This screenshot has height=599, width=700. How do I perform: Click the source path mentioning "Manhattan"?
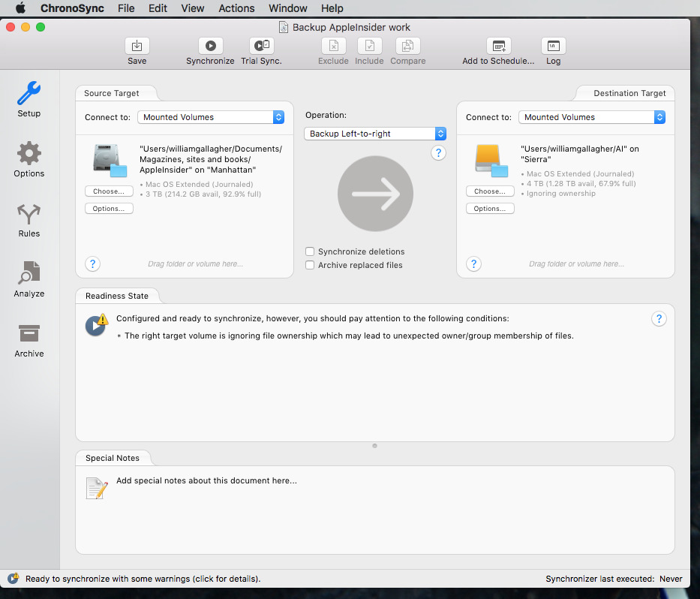[211, 159]
